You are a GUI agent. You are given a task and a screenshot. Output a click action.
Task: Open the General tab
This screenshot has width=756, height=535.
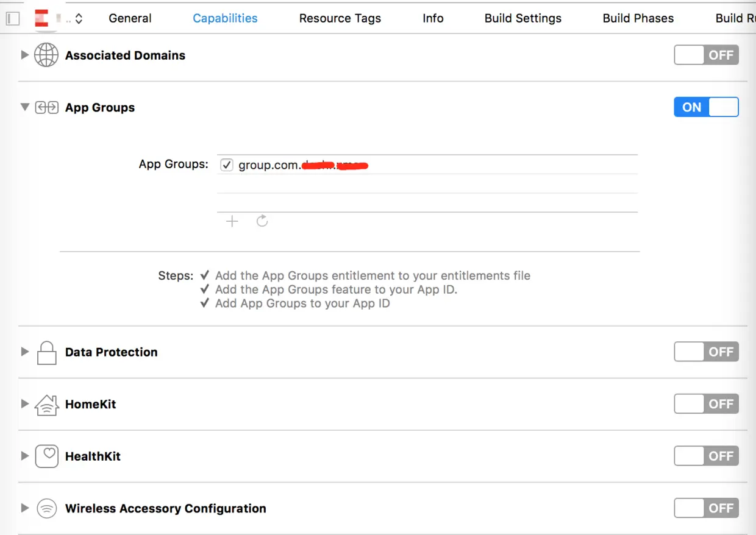[x=130, y=18]
